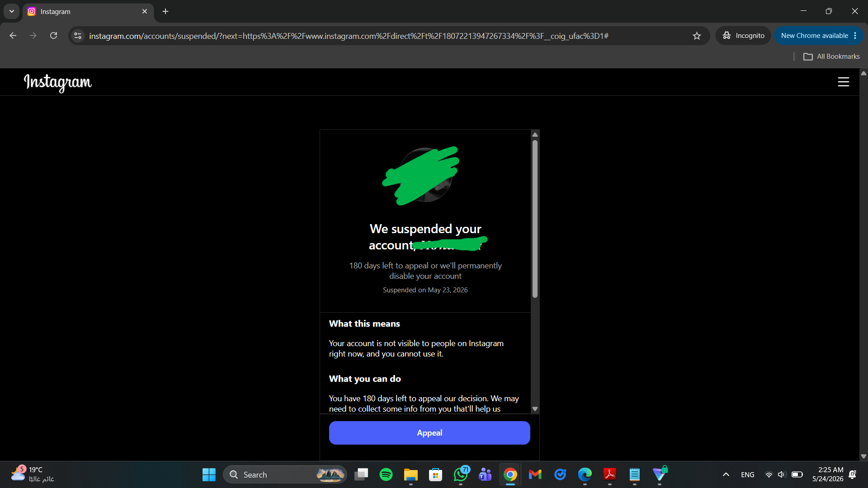Open the notifications bell in tray

[x=853, y=474]
